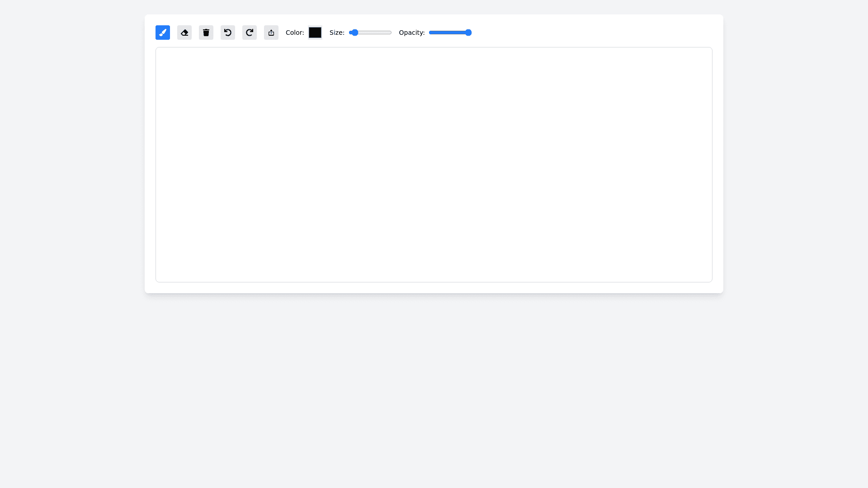868x488 pixels.
Task: Click the canvas top-left corner
Action: tap(158, 50)
